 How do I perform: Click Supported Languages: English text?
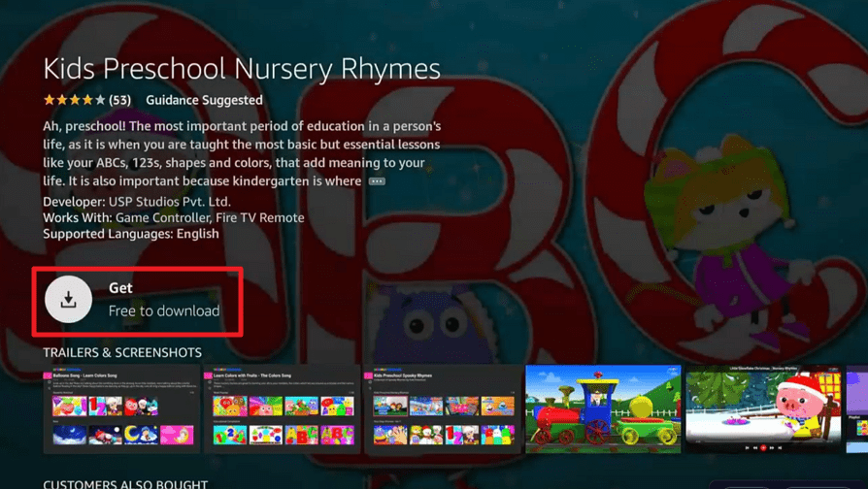[x=131, y=234]
